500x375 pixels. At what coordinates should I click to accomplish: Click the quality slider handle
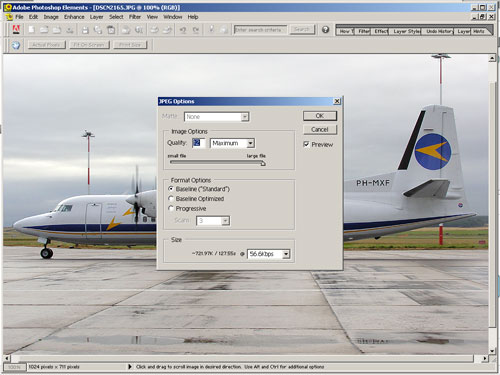(263, 163)
